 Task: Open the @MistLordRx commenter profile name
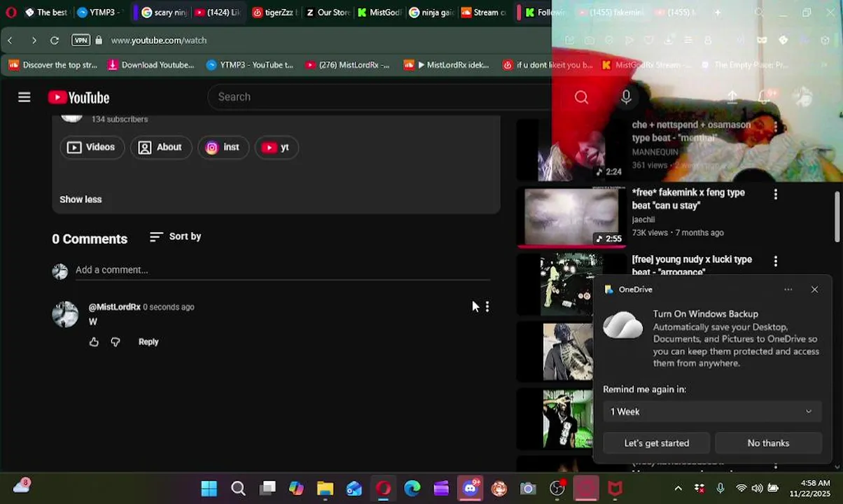click(115, 307)
